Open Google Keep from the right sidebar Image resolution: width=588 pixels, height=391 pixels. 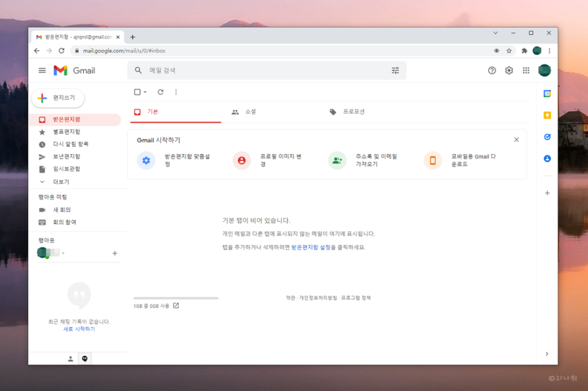(546, 114)
